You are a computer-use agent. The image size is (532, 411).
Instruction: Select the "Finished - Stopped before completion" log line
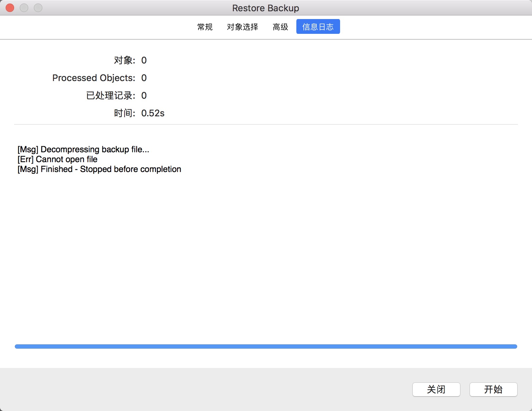[x=99, y=169]
